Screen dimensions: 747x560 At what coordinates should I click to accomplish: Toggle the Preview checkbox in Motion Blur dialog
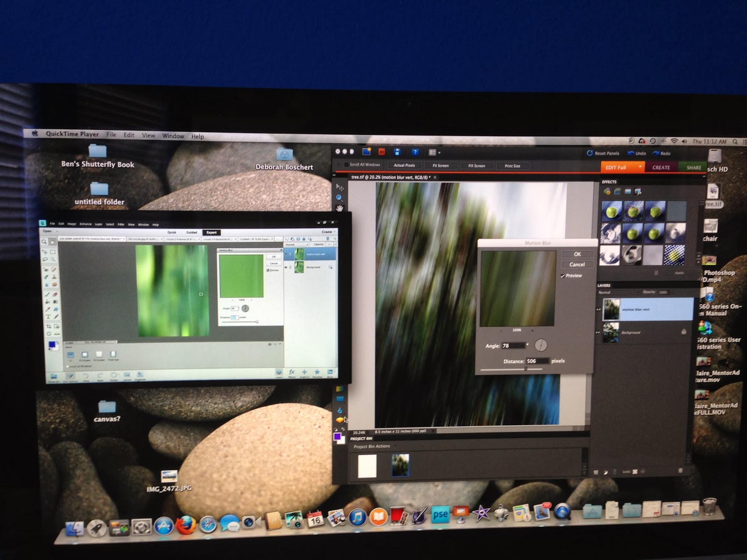(x=563, y=276)
